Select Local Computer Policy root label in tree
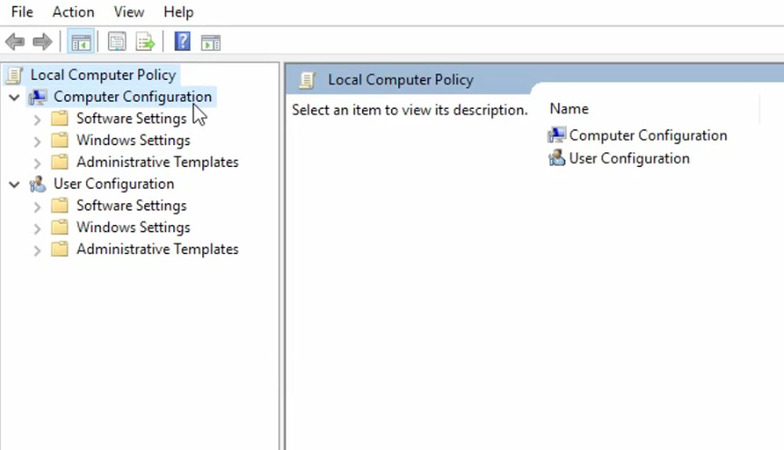 (103, 75)
